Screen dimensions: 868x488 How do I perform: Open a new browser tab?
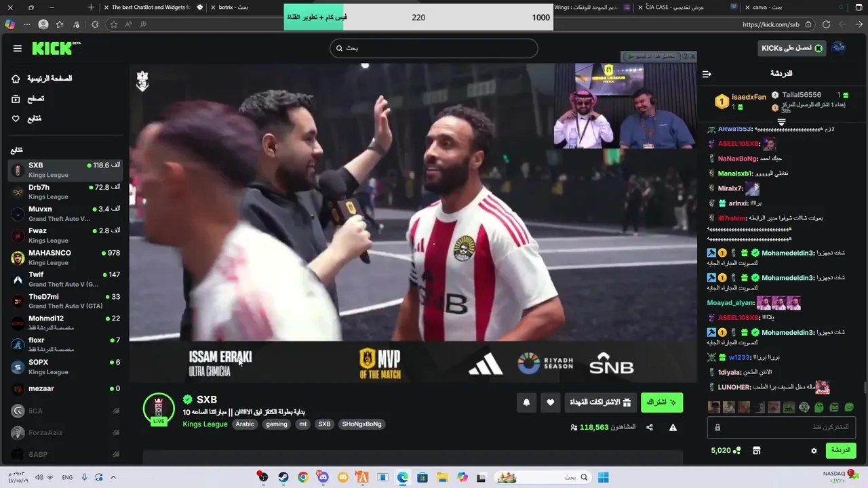[x=91, y=7]
